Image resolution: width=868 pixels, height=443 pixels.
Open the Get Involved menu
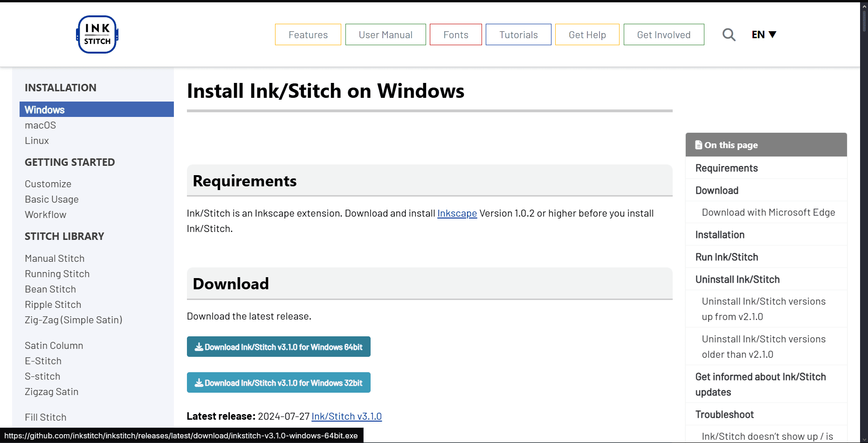click(x=664, y=34)
